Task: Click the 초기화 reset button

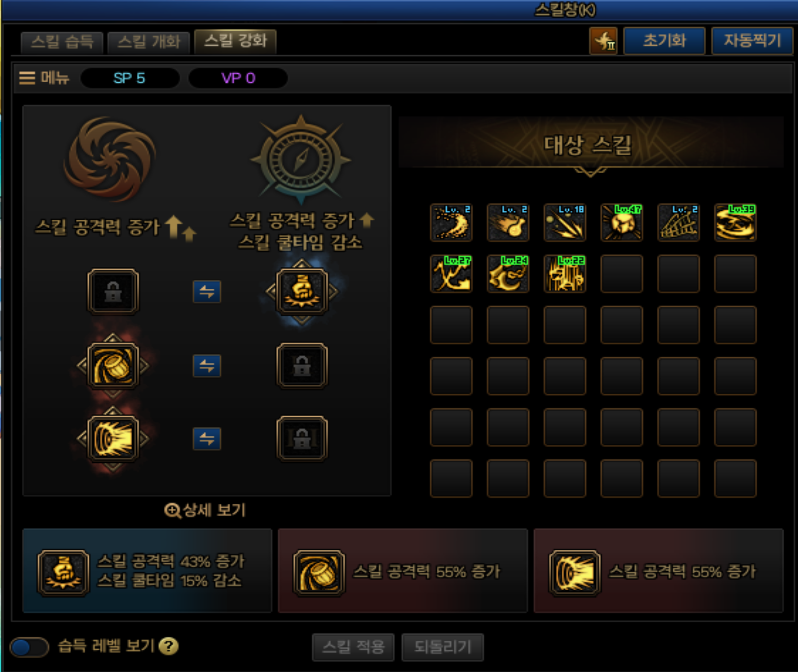Action: pyautogui.click(x=664, y=41)
